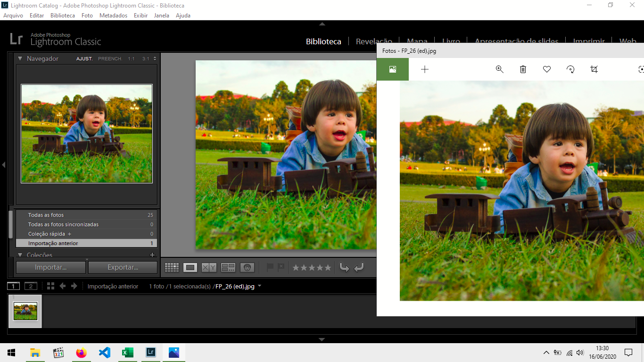Image resolution: width=644 pixels, height=362 pixels.
Task: Switch to Grid view in Lightroom's toolbar
Action: (x=172, y=267)
